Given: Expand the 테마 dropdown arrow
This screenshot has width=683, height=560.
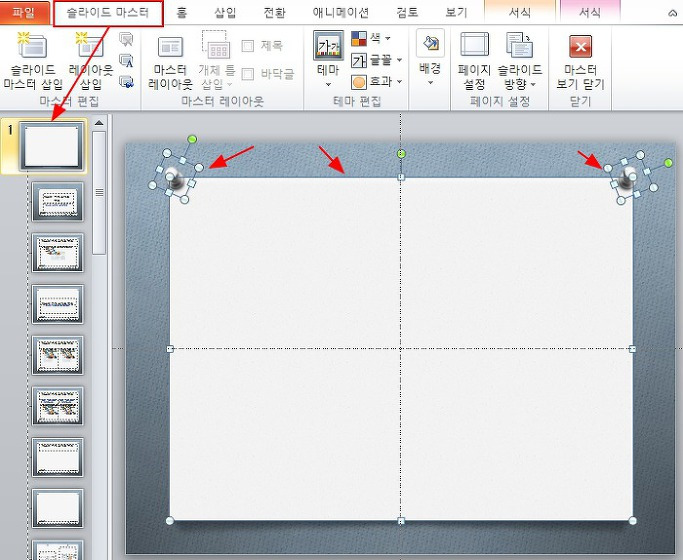Looking at the screenshot, I should point(328,84).
